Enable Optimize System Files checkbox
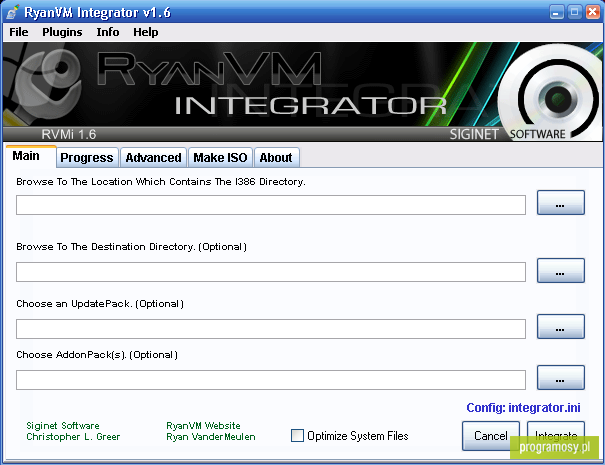The image size is (605, 465). click(x=297, y=436)
